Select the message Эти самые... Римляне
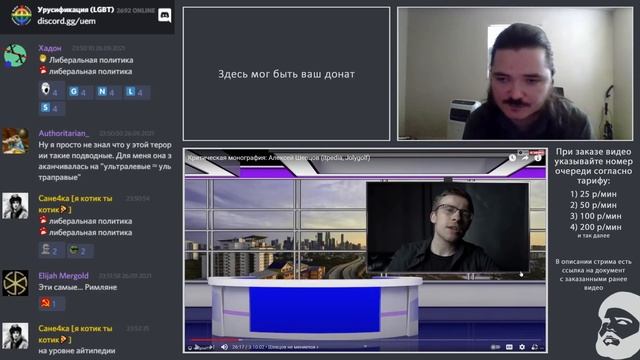Viewport: 640px width, 360px height. (x=78, y=287)
